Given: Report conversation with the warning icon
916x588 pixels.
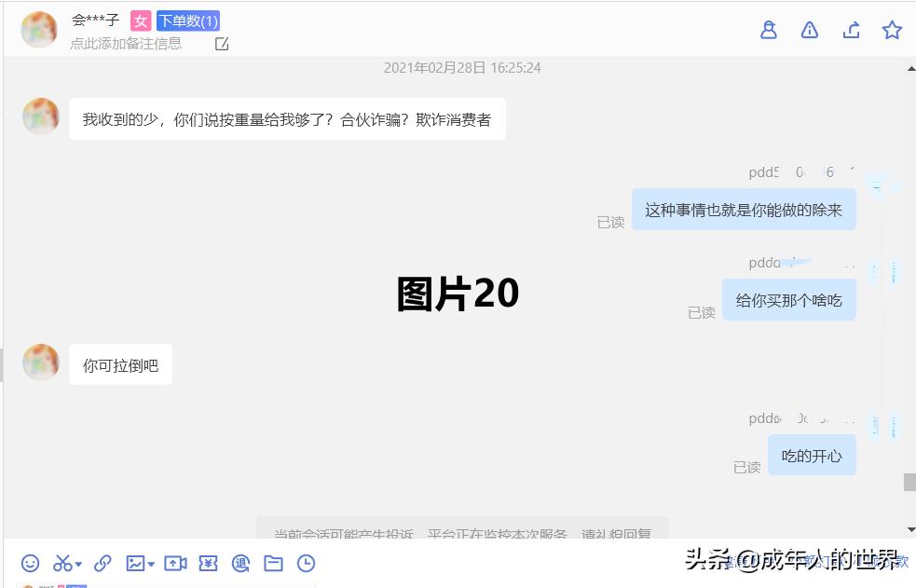Looking at the screenshot, I should 809,29.
